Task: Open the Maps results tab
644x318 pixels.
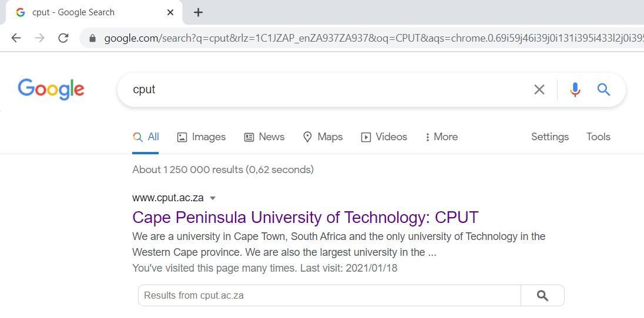Action: click(323, 137)
